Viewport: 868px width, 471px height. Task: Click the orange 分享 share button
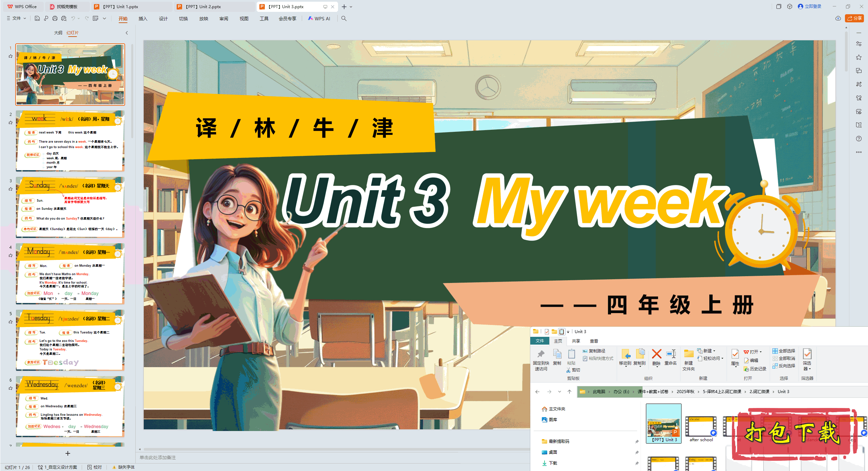(x=854, y=18)
